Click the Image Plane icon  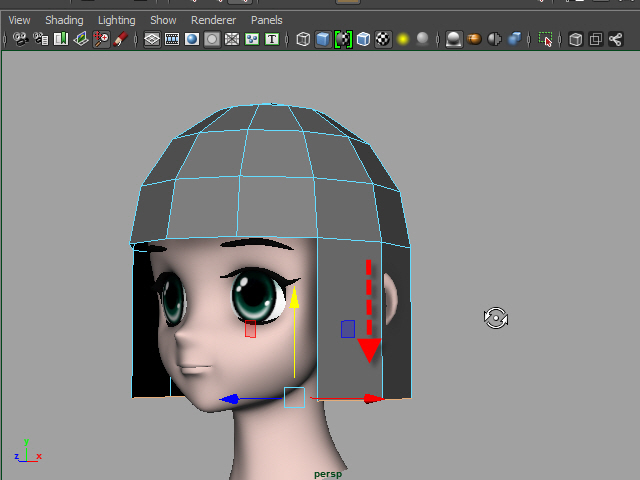coord(81,40)
